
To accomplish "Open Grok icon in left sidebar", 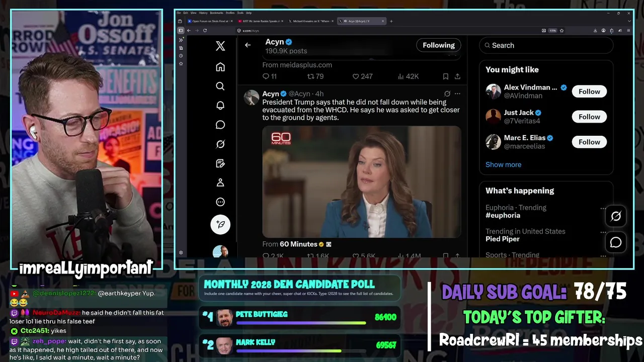I will point(220,144).
